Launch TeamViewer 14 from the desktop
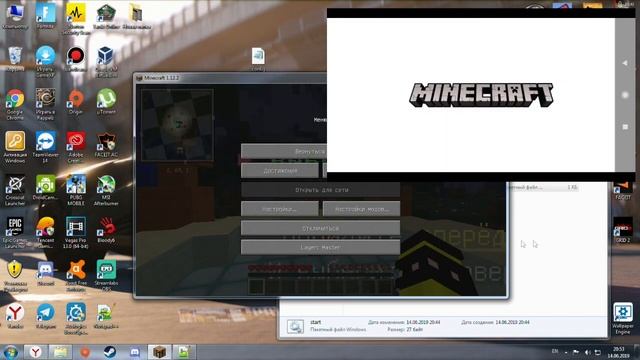This screenshot has width=640, height=360. point(45,146)
